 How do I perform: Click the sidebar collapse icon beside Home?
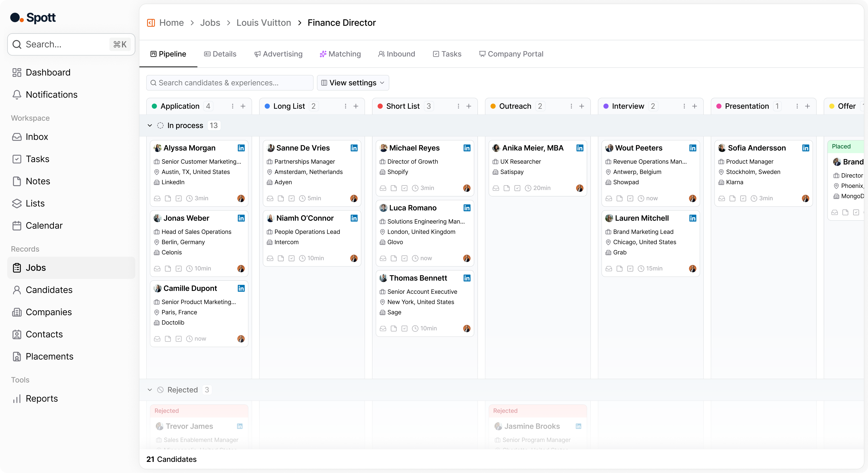[x=151, y=23]
